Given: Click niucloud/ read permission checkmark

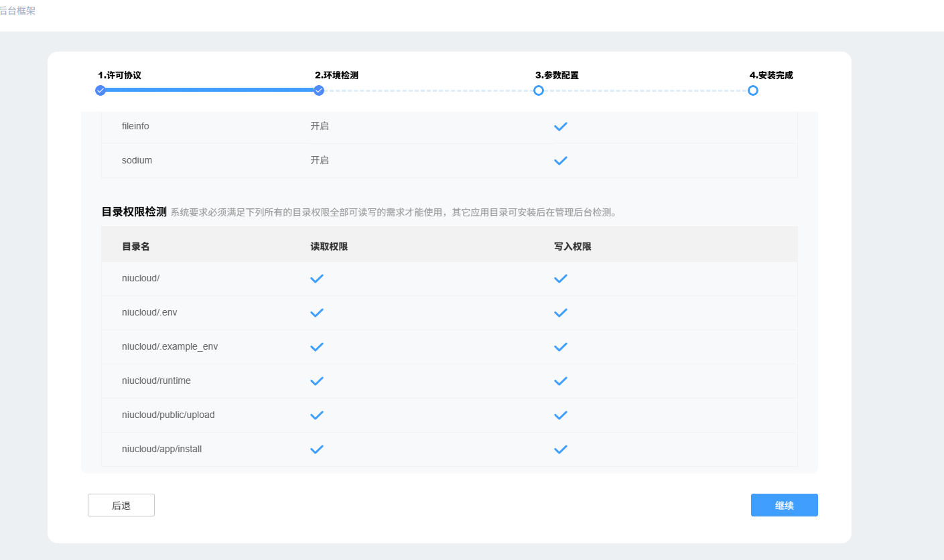Looking at the screenshot, I should 317,278.
